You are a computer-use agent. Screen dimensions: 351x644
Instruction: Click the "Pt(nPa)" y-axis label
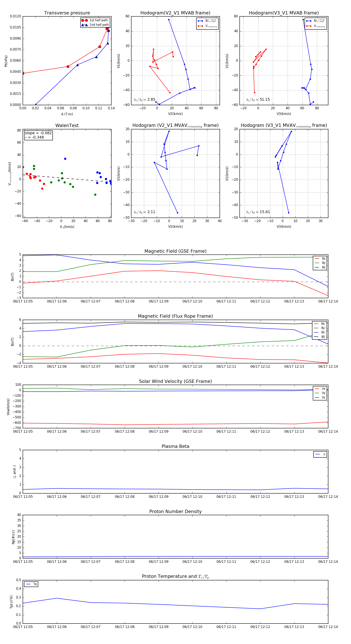(6, 61)
